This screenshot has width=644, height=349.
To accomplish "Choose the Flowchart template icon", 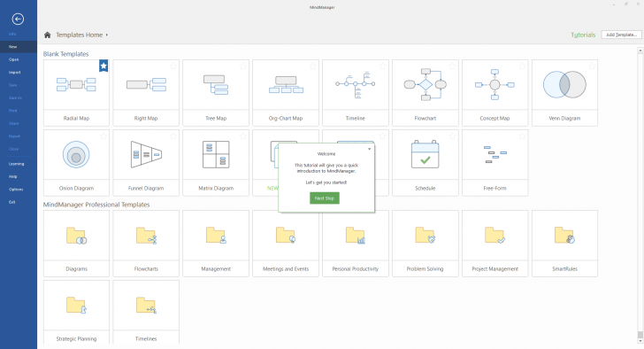I will [425, 85].
